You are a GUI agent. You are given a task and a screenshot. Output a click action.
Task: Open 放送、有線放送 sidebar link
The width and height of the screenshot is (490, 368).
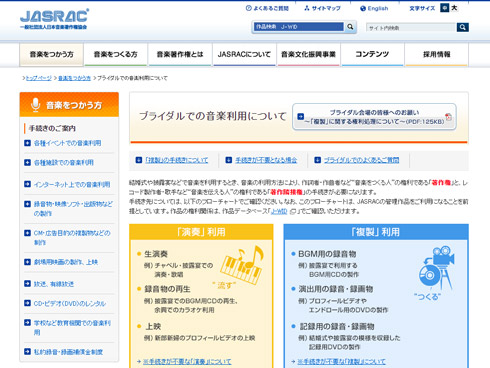pos(54,284)
